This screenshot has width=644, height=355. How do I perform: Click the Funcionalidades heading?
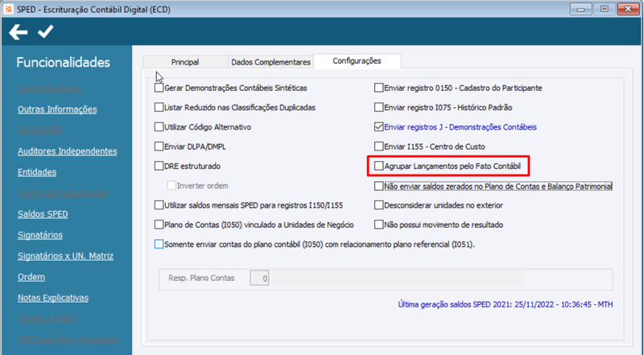click(64, 63)
